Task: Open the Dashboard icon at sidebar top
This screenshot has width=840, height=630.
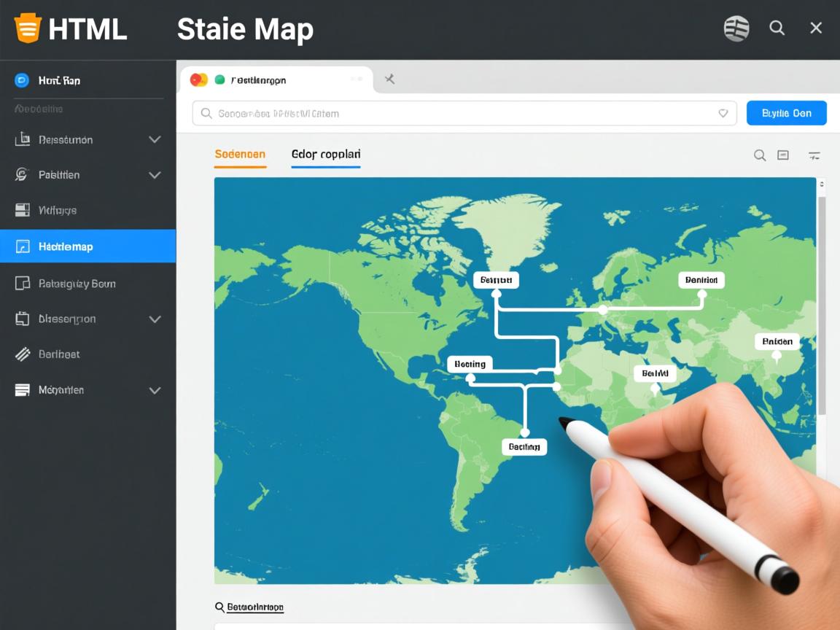Action: 23,80
